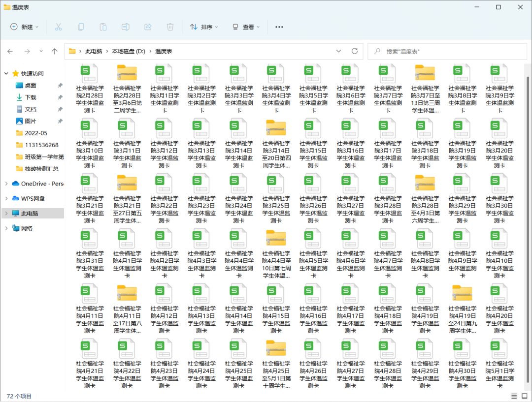Open the 排序 (Sort) dropdown
Viewport: 532px width, 402px height.
point(203,27)
